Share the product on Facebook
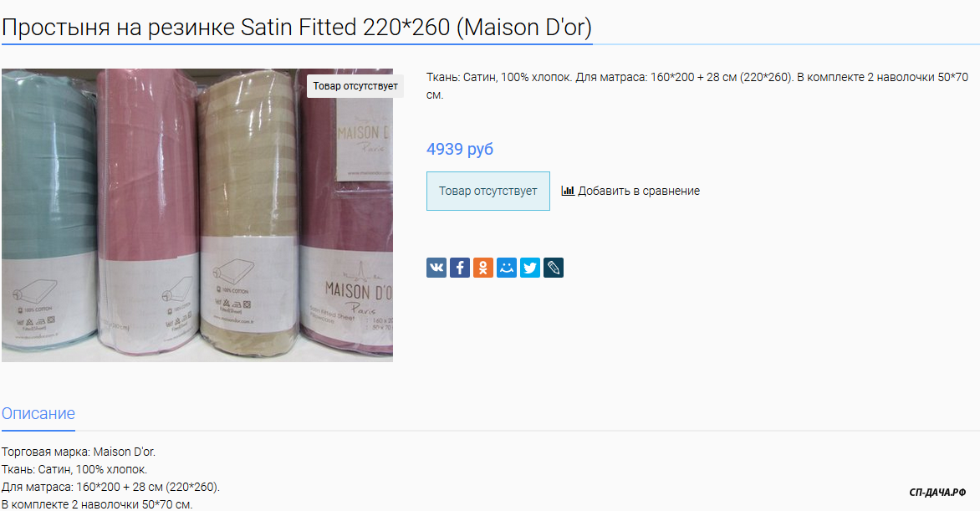This screenshot has height=511, width=980. pyautogui.click(x=459, y=268)
